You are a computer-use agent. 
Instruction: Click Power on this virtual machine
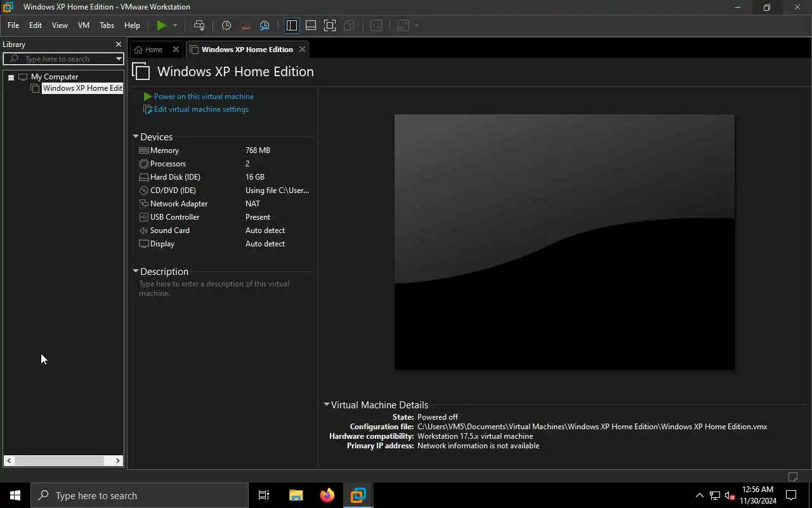(x=204, y=97)
